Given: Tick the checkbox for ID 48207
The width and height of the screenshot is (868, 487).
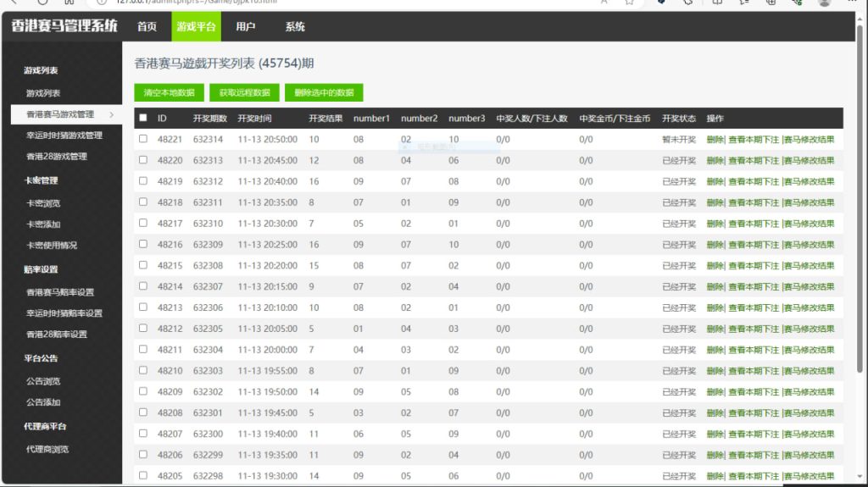Looking at the screenshot, I should click(142, 433).
